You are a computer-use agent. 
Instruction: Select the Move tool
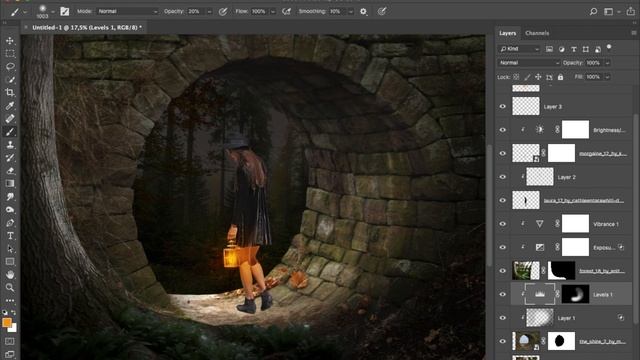(10, 41)
